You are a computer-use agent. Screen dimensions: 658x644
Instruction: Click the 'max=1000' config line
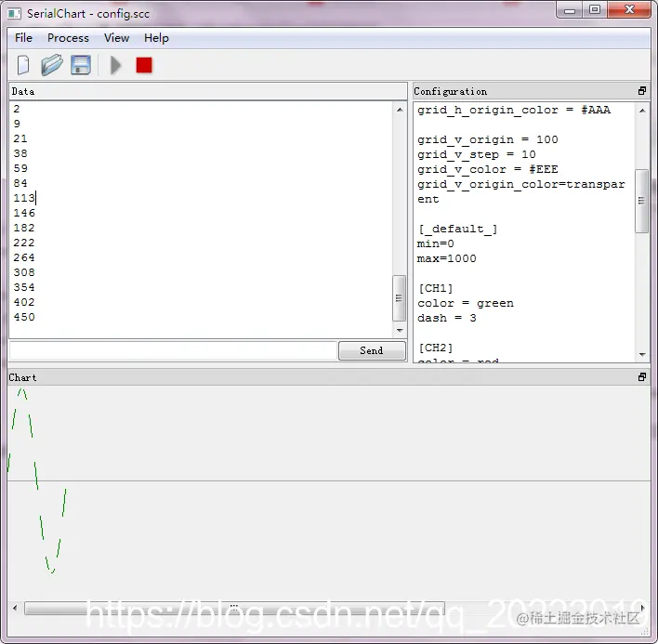click(x=446, y=258)
